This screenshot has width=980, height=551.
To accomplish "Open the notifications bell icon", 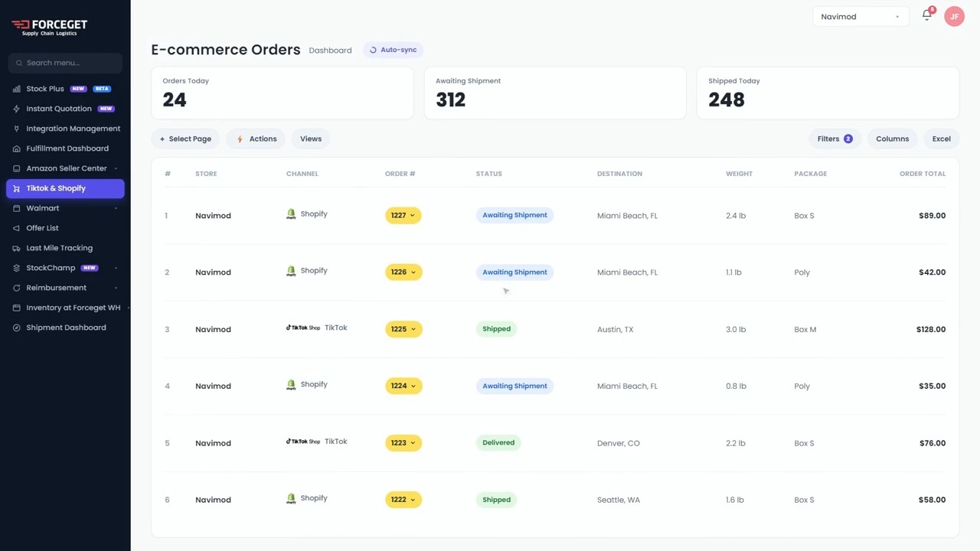I will pos(927,16).
